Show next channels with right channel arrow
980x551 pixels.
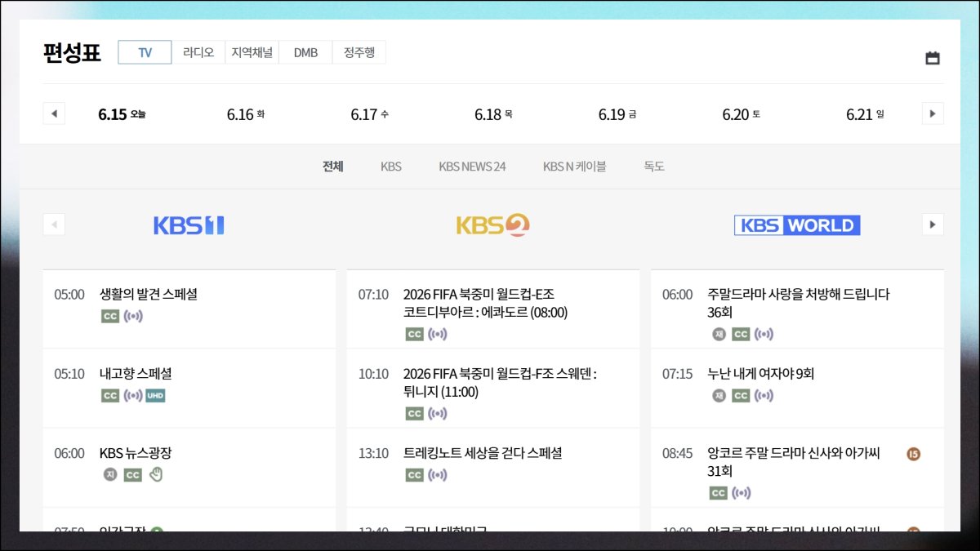[933, 224]
